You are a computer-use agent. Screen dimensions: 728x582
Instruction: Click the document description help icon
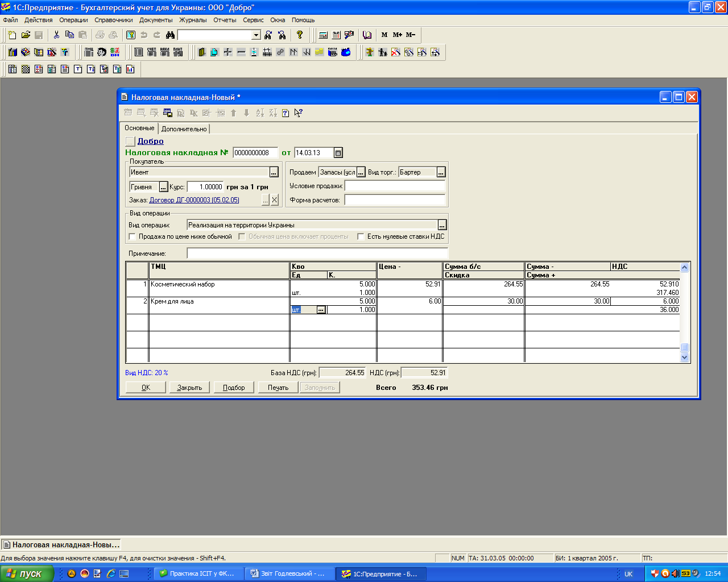coord(286,113)
